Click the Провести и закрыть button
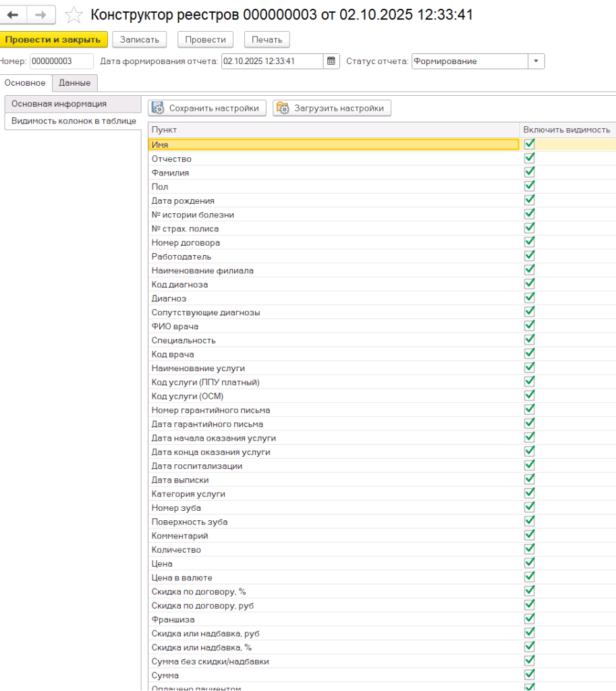 pyautogui.click(x=53, y=40)
